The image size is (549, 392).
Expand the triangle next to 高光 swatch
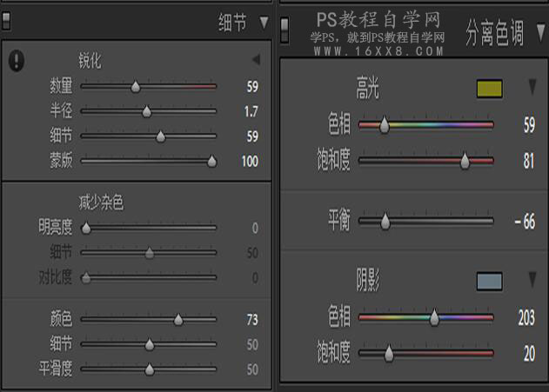tap(531, 88)
